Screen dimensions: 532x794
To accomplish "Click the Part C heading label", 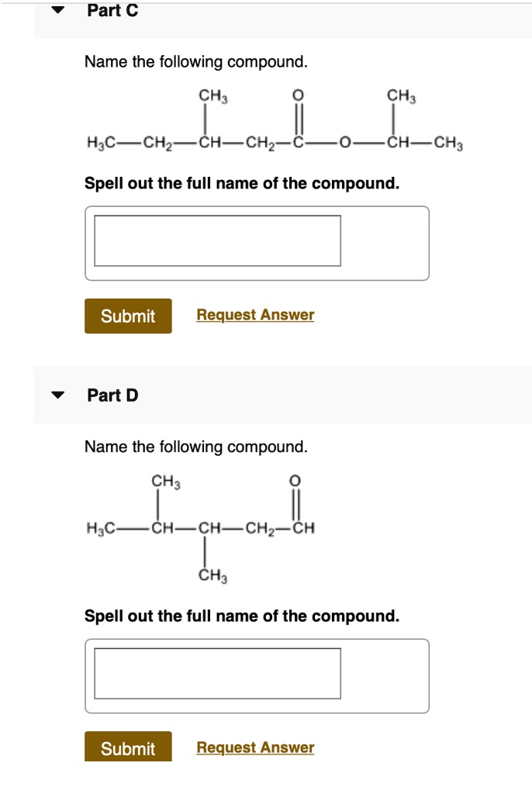I will point(112,11).
